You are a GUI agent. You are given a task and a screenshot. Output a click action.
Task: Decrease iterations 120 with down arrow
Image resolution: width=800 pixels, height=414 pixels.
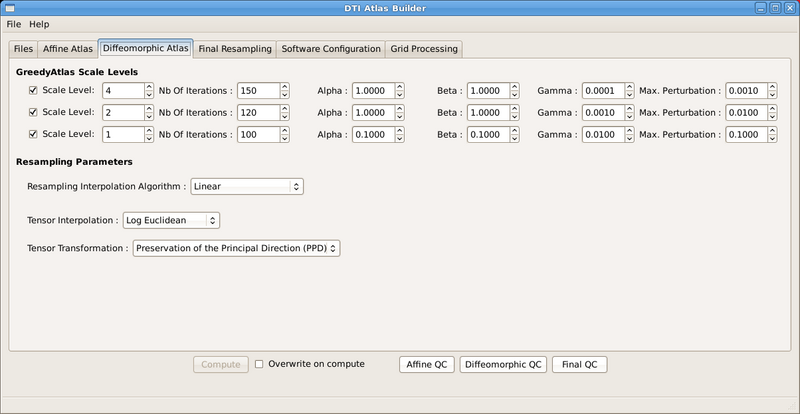(285, 117)
